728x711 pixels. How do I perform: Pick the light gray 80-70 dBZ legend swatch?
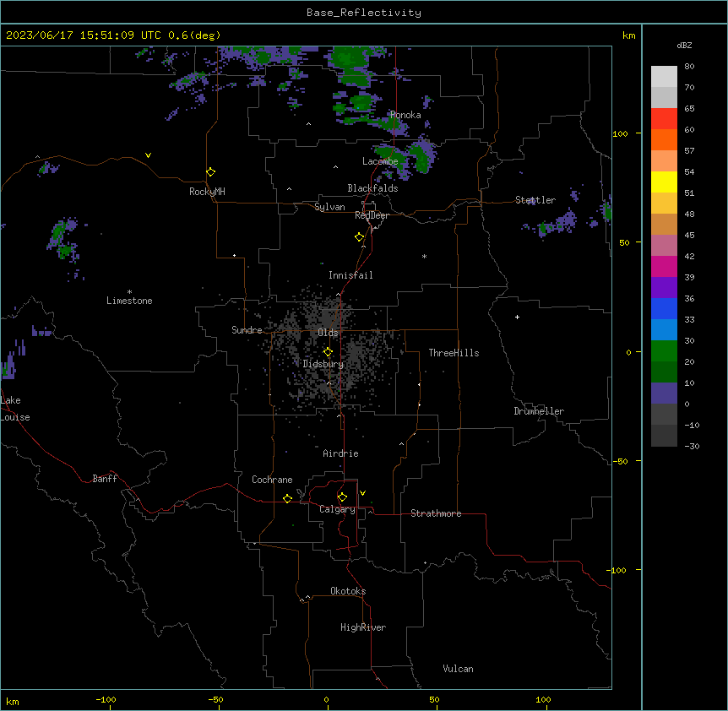(x=664, y=77)
